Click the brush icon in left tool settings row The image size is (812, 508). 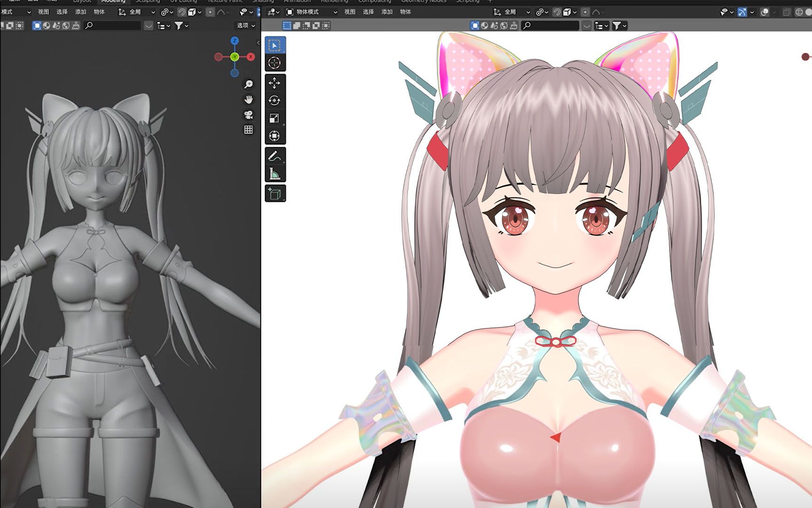[76, 25]
